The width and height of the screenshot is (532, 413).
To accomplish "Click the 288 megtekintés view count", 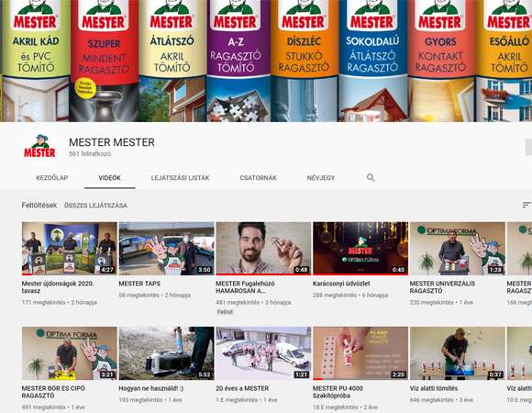I will click(x=335, y=296).
